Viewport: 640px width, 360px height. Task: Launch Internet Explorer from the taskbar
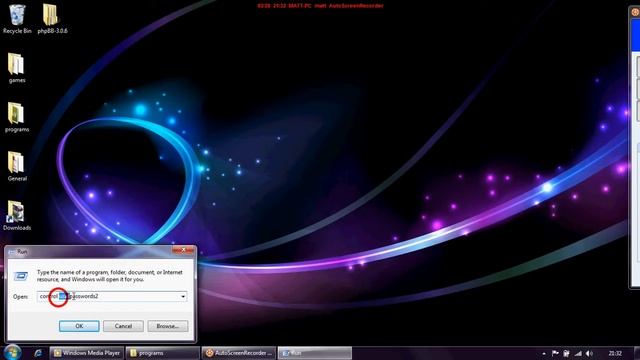(38, 353)
